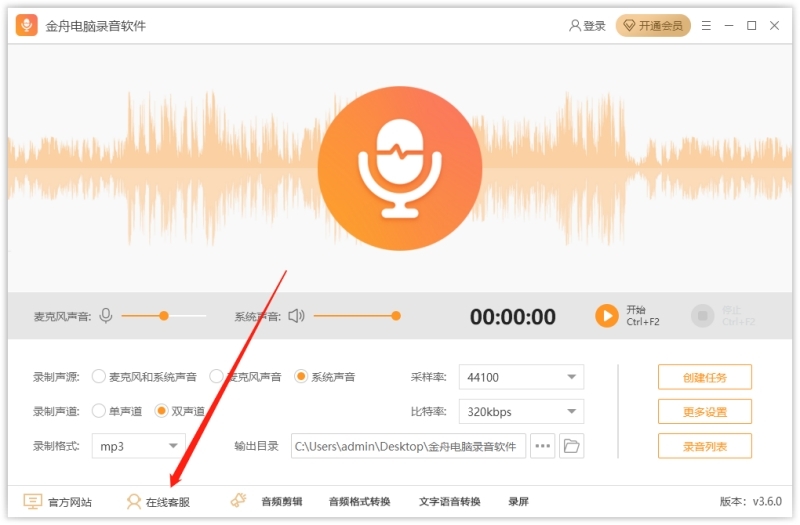Select 系统声音 source radio button
The width and height of the screenshot is (800, 525).
301,377
